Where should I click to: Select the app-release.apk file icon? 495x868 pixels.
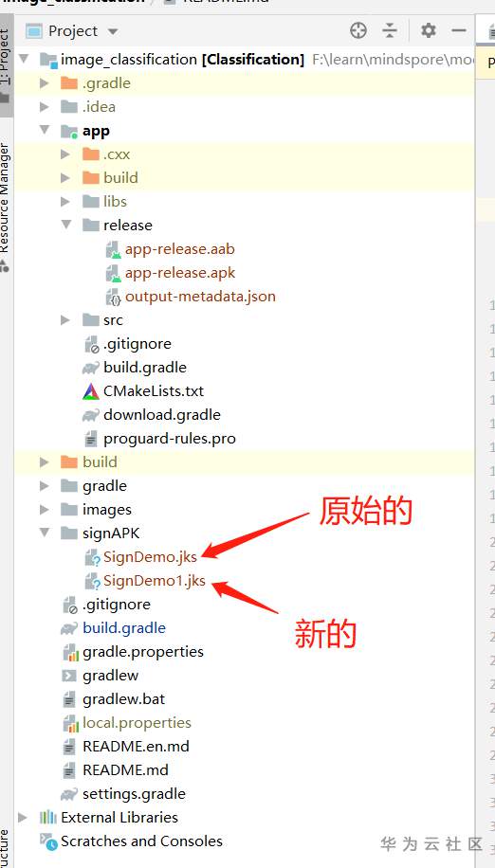click(114, 274)
